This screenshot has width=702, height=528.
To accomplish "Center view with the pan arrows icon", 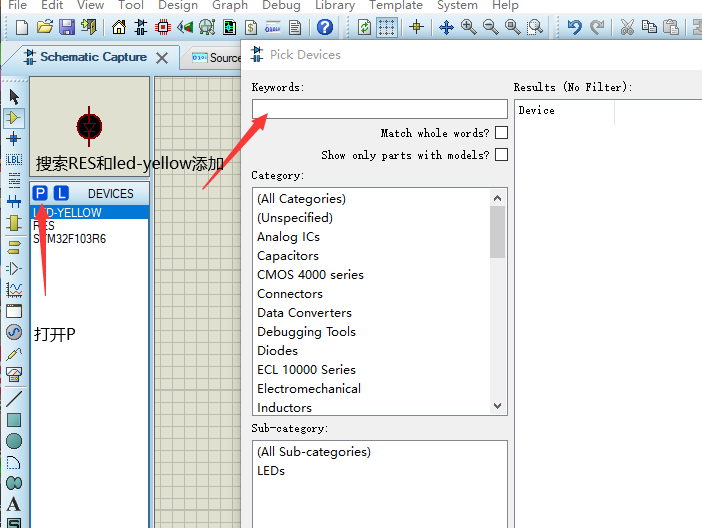I will click(446, 27).
